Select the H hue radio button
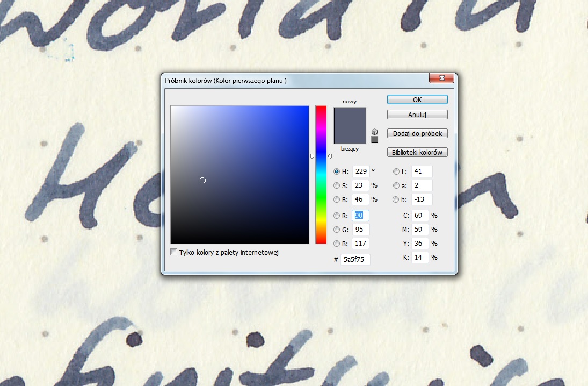The image size is (588, 386). click(x=337, y=172)
